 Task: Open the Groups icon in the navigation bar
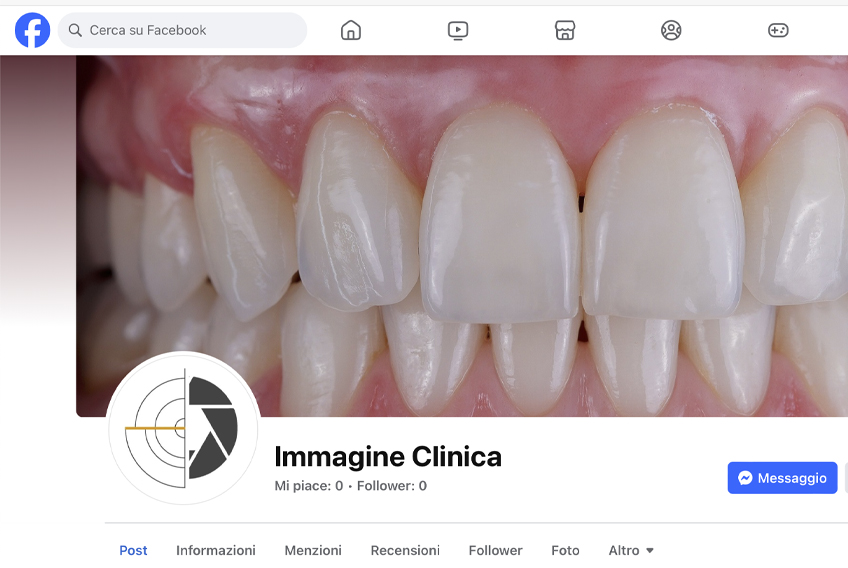click(x=671, y=30)
